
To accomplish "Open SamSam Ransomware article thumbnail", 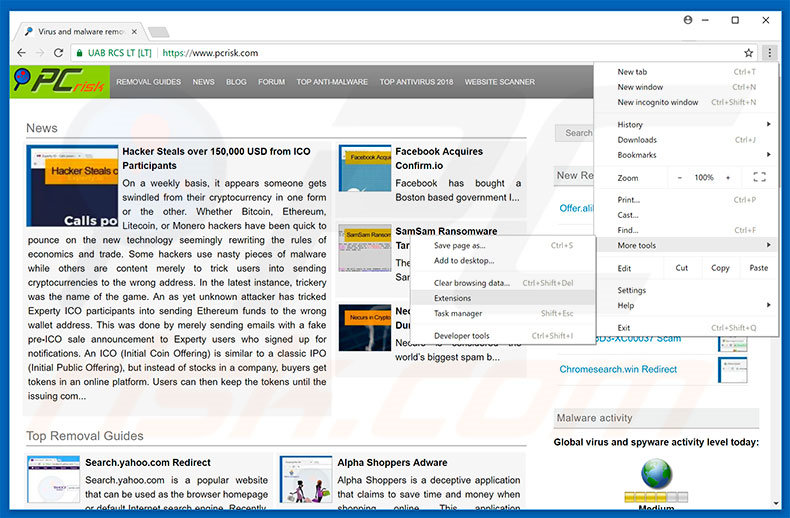I will click(x=365, y=248).
